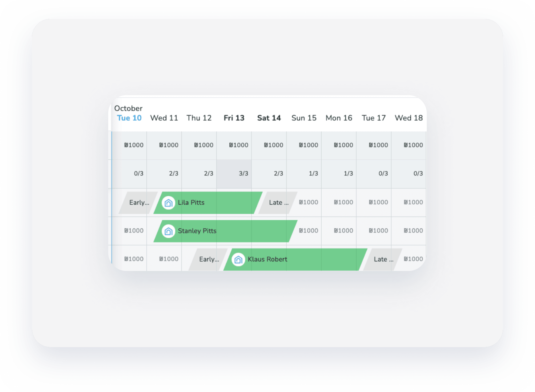Click the house icon on Lila Pitts booking
This screenshot has height=392, width=535.
pos(168,203)
